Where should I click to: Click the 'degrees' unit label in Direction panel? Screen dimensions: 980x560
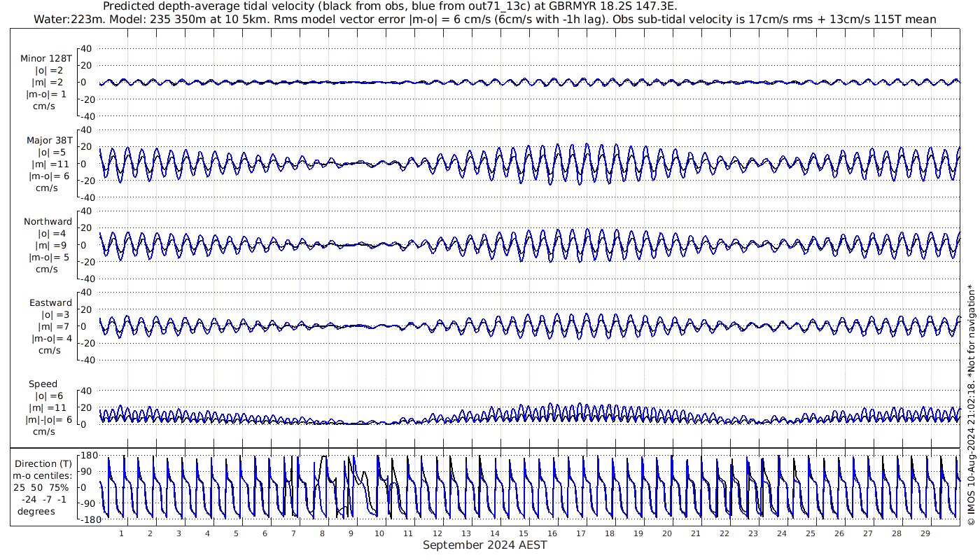coord(36,511)
